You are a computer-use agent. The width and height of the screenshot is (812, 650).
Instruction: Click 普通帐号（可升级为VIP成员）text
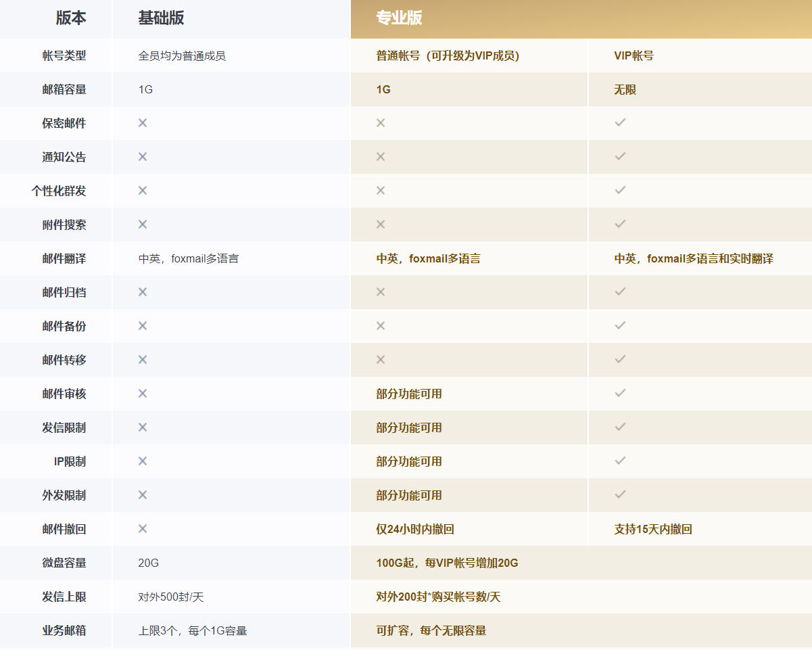(448, 56)
